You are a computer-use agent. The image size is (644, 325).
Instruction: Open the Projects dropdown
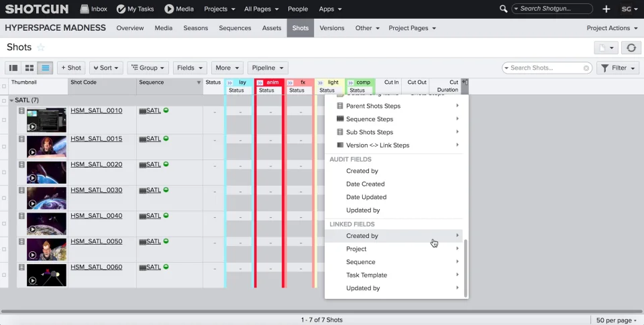pos(220,9)
